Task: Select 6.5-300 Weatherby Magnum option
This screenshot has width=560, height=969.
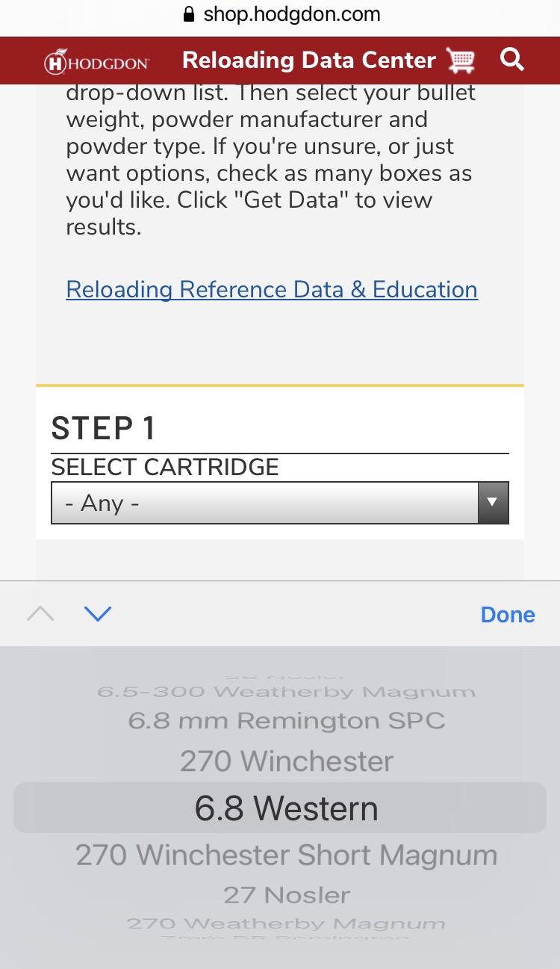Action: (x=286, y=692)
